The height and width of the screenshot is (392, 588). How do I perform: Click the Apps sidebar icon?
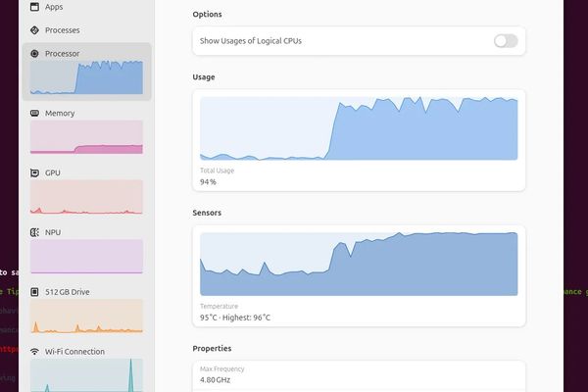coord(34,7)
